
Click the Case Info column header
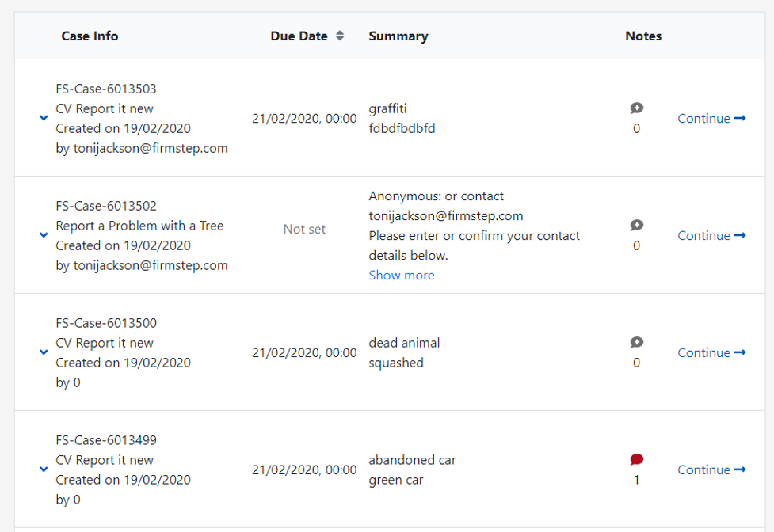(x=90, y=36)
